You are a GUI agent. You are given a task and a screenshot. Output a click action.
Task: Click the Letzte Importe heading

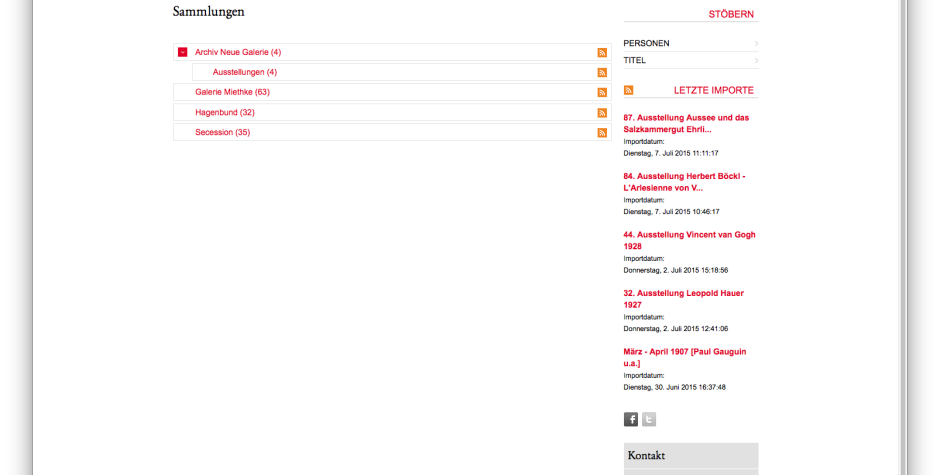pos(713,91)
